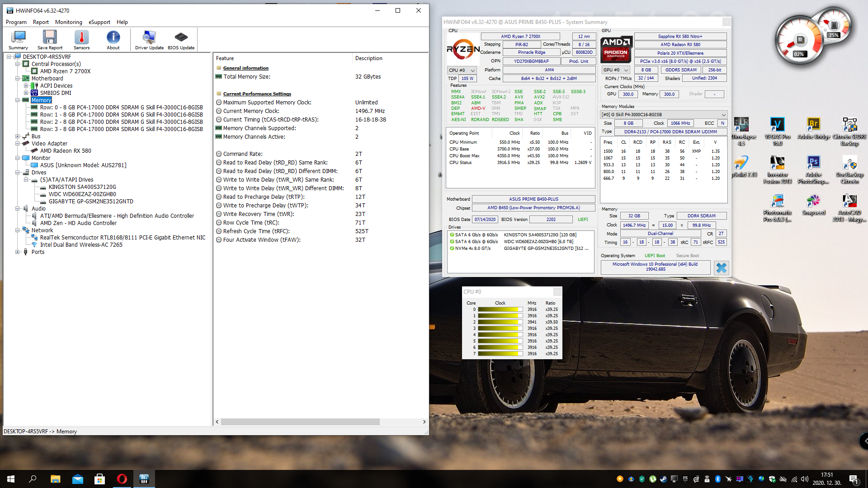Image resolution: width=868 pixels, height=488 pixels.
Task: Collapse the Memory tree node
Action: click(17, 100)
